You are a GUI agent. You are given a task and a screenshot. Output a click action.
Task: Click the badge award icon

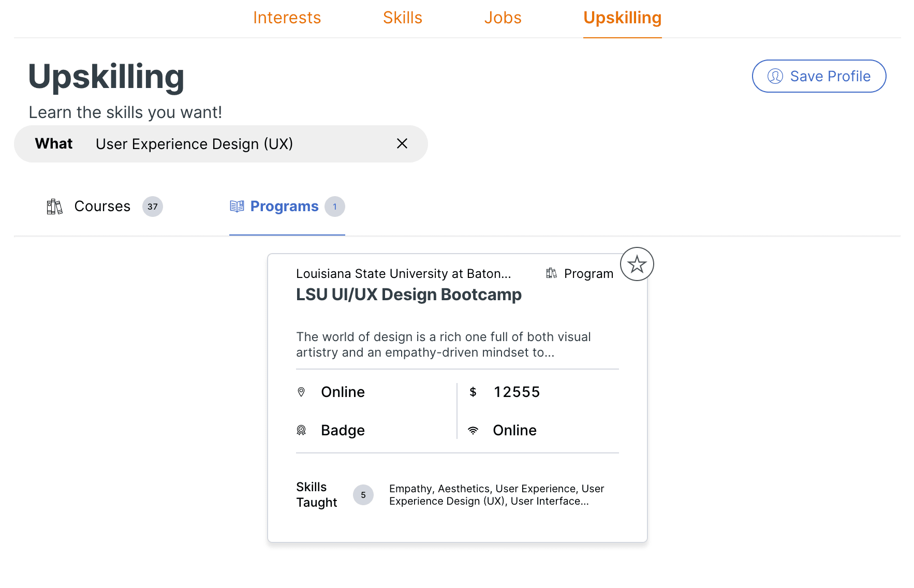301,430
